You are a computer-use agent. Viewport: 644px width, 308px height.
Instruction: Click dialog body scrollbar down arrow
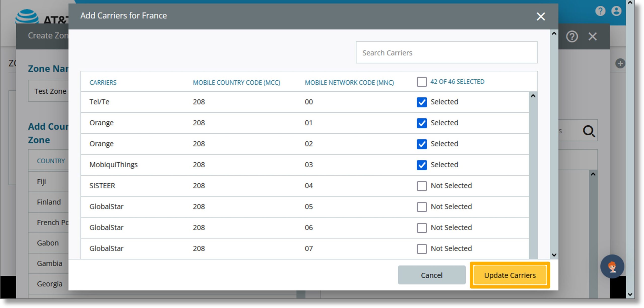click(554, 255)
